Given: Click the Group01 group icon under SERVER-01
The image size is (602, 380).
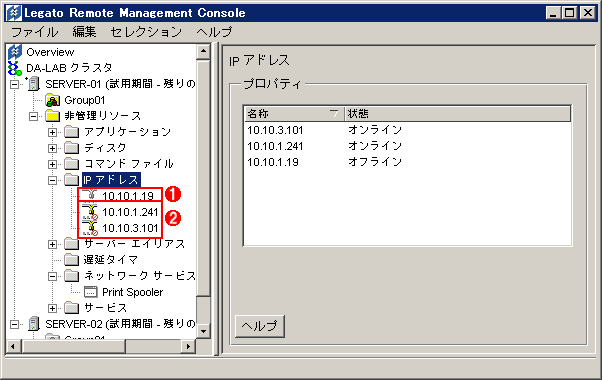Looking at the screenshot, I should pos(52,101).
